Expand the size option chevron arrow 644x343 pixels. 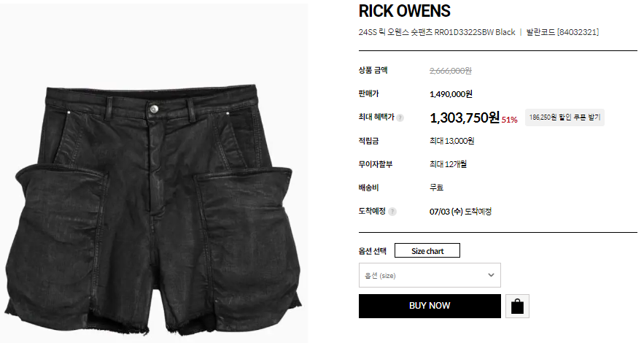[491, 275]
